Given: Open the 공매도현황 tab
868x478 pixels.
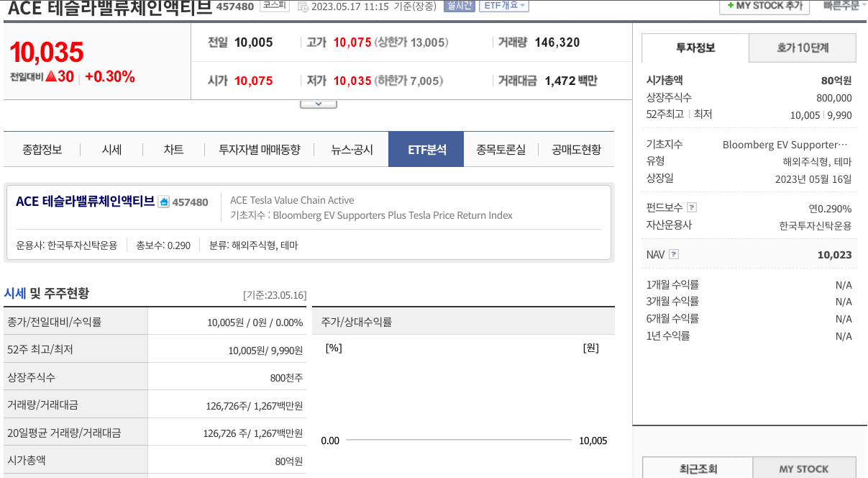Looking at the screenshot, I should pos(576,150).
